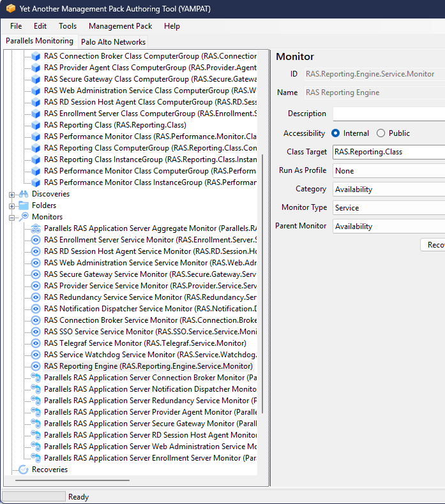Click the Monitors node icon
Screen dimensions: 445x504
pos(24,217)
